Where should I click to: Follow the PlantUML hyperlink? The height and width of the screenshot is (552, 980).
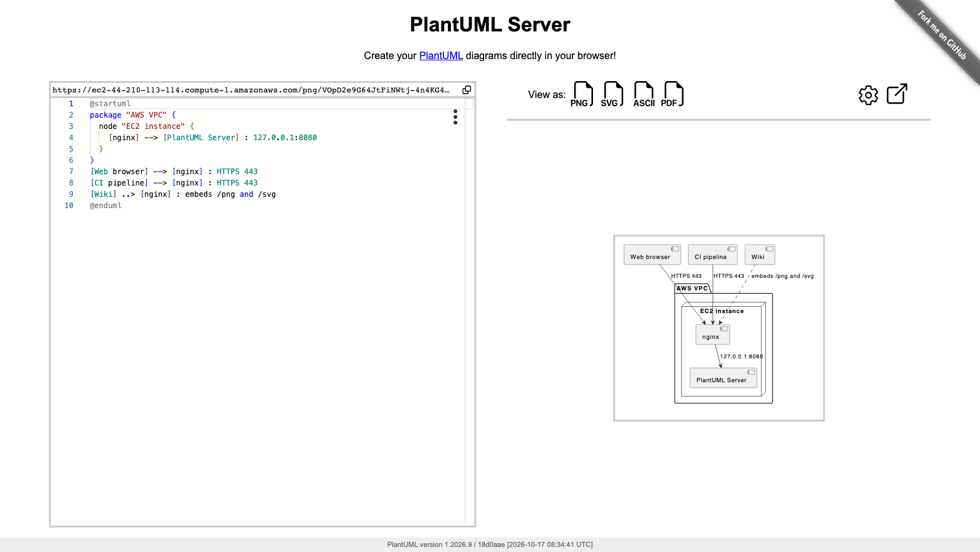(x=441, y=55)
